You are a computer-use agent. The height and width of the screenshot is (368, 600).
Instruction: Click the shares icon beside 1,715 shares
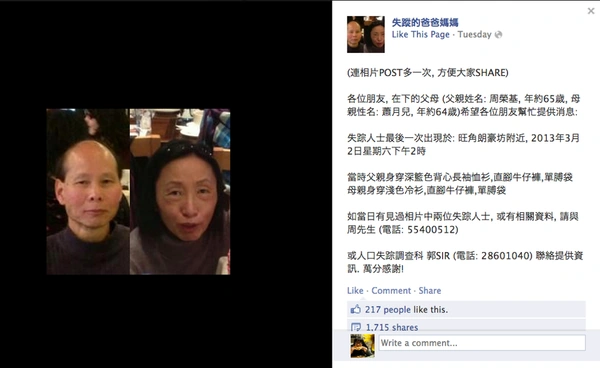pos(356,327)
